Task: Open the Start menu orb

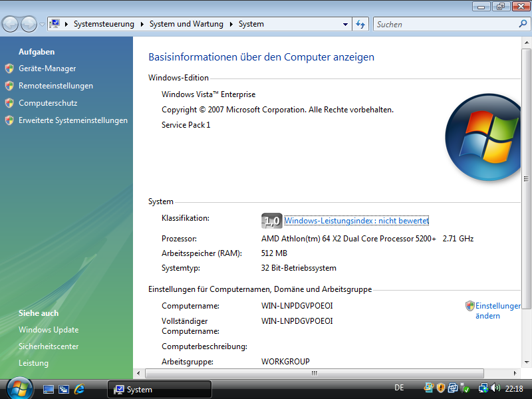Action: click(13, 388)
